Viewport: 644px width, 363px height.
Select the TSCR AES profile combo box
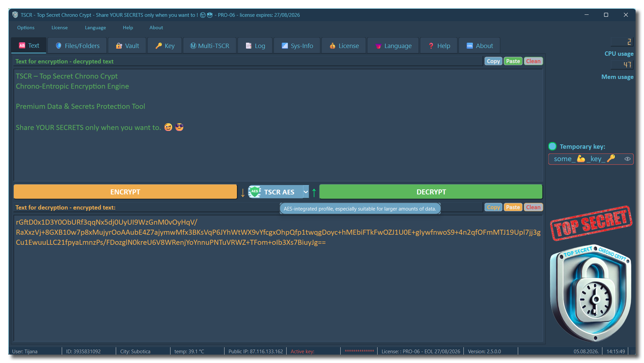(x=278, y=192)
